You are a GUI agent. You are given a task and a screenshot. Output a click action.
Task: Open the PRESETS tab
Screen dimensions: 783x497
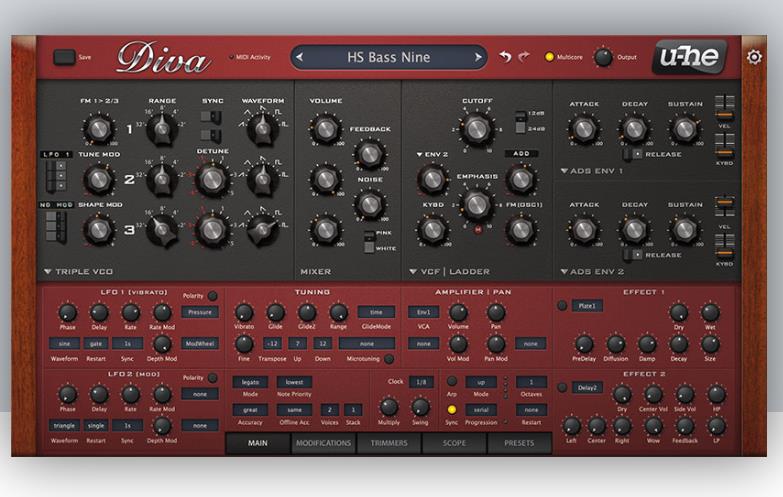(519, 443)
